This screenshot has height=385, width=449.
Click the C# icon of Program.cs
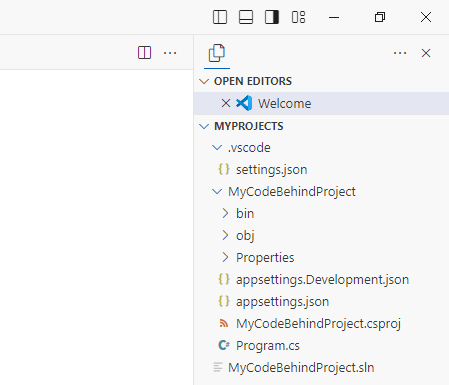click(x=224, y=345)
